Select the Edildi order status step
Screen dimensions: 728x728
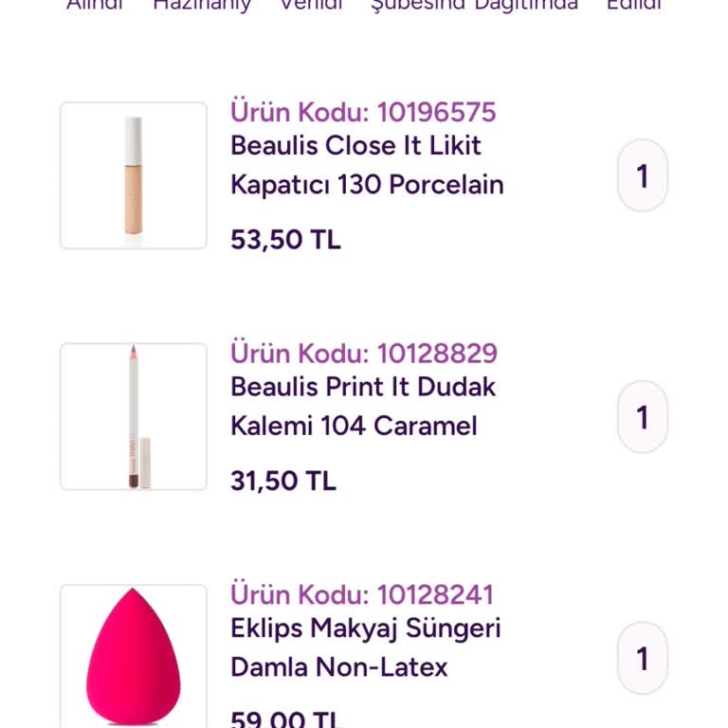(x=634, y=5)
